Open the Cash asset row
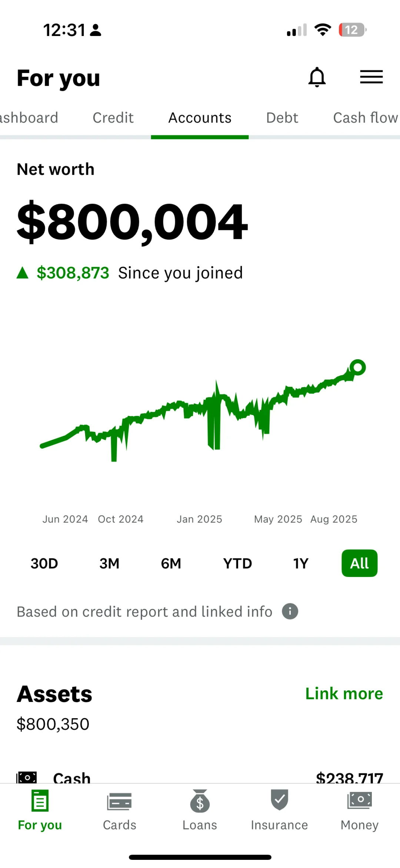400x868 pixels. [200, 777]
